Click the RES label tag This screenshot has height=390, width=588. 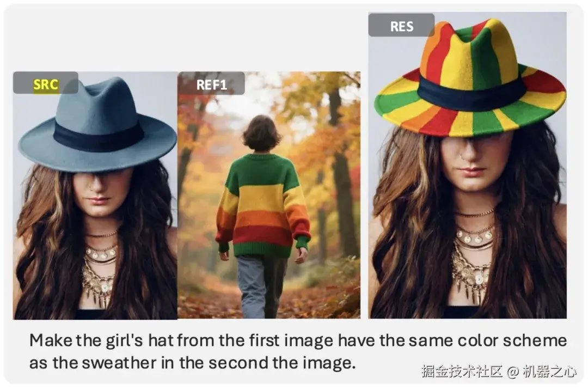[402, 26]
